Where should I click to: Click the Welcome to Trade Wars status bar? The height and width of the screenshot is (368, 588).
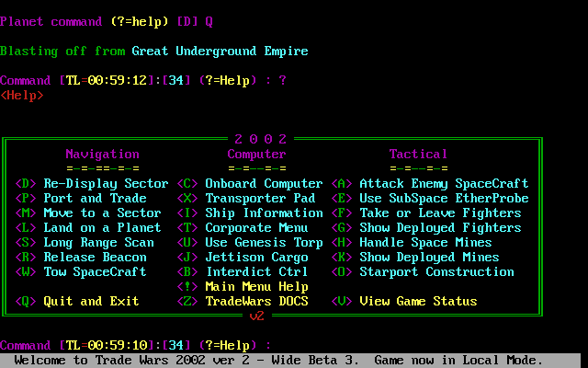[x=290, y=361]
